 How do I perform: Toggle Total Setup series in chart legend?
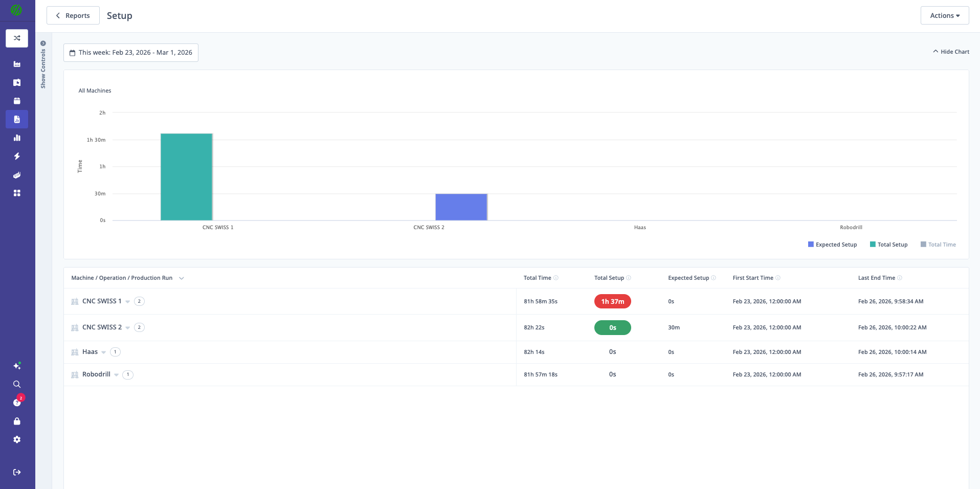click(889, 244)
